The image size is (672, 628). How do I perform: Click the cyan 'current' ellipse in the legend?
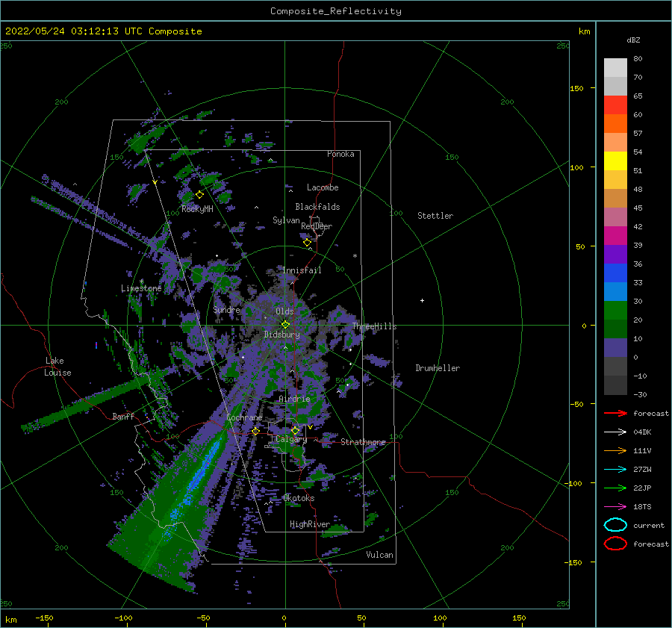pos(615,525)
